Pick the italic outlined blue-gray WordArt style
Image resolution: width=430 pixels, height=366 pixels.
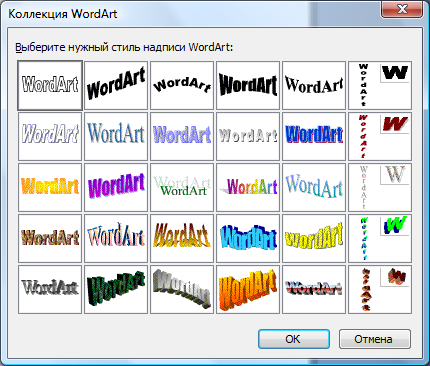(50, 136)
